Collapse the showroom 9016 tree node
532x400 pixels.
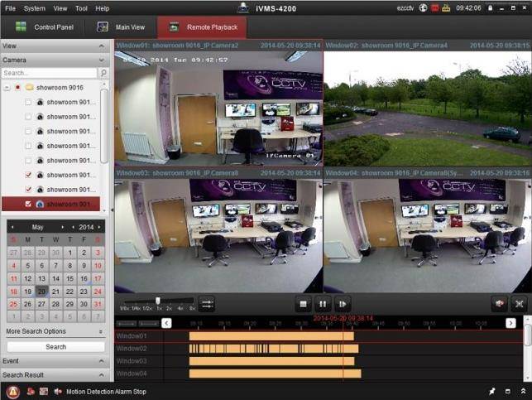7,87
